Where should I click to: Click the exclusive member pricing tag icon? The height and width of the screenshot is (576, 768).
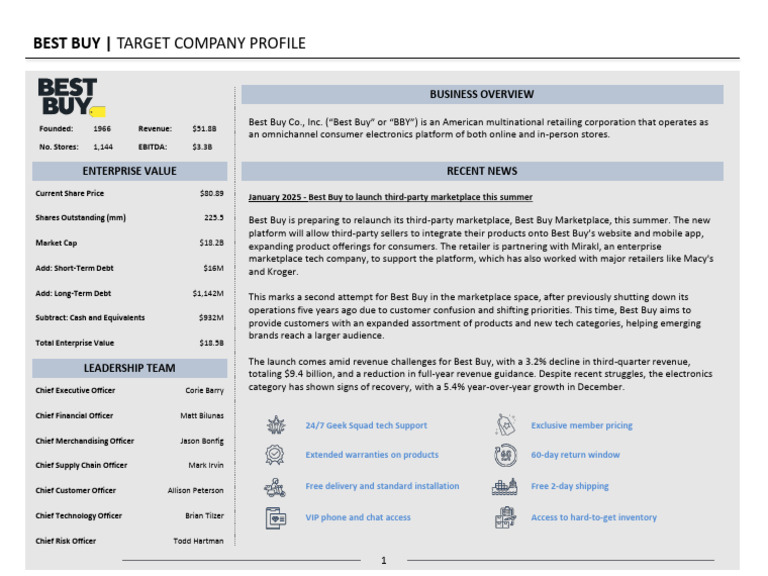505,425
